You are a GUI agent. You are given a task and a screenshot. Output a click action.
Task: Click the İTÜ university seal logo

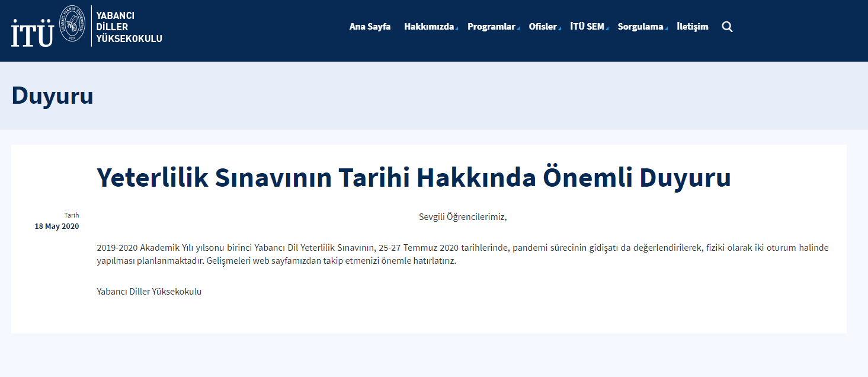pyautogui.click(x=73, y=26)
